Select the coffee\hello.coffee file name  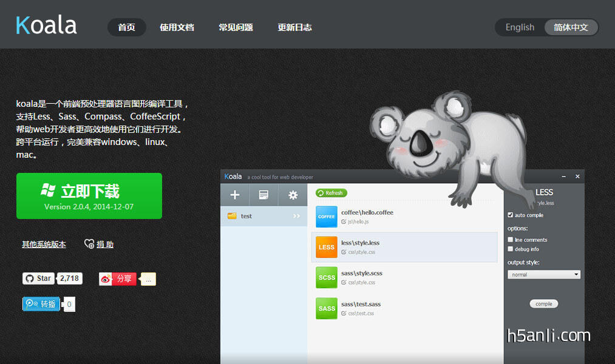(x=367, y=212)
